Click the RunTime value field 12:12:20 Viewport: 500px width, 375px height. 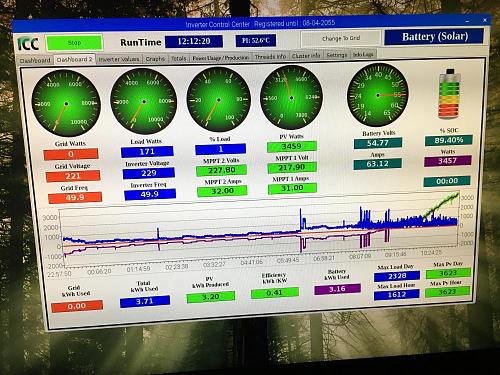point(194,41)
